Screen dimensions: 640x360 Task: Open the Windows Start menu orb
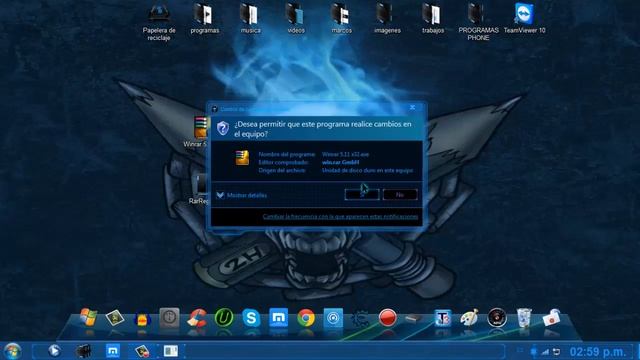click(13, 351)
